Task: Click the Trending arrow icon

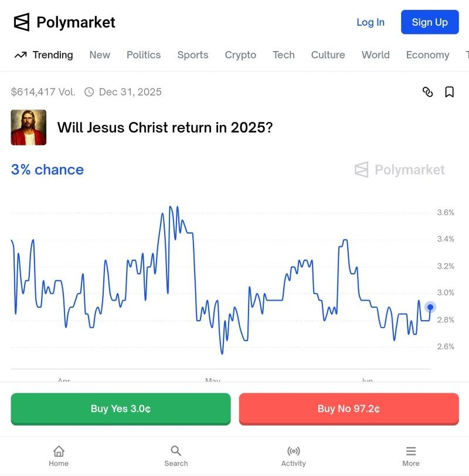Action: click(x=21, y=55)
